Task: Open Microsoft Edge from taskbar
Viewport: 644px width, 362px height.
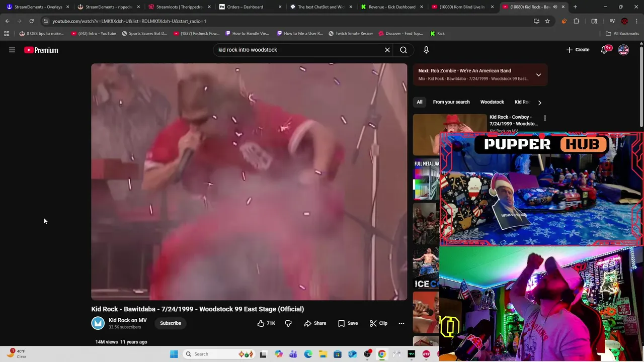Action: tap(308, 354)
